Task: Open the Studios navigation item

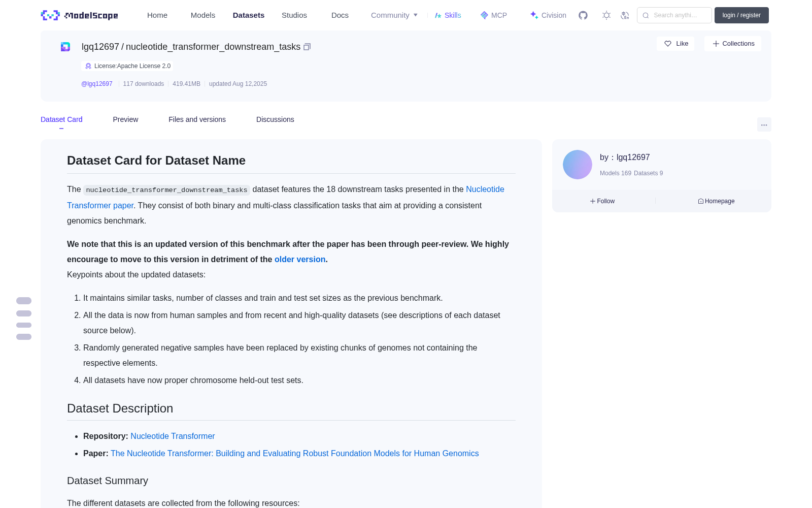Action: (x=294, y=15)
